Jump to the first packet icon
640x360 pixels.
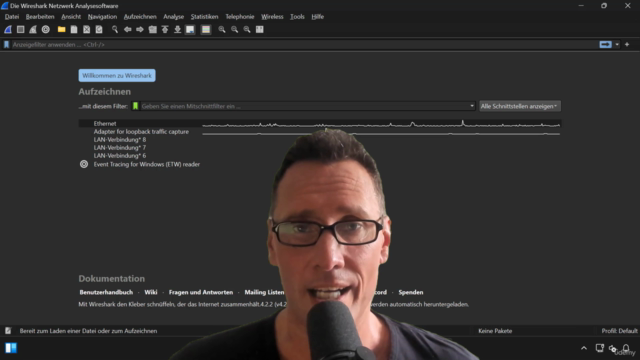click(165, 29)
